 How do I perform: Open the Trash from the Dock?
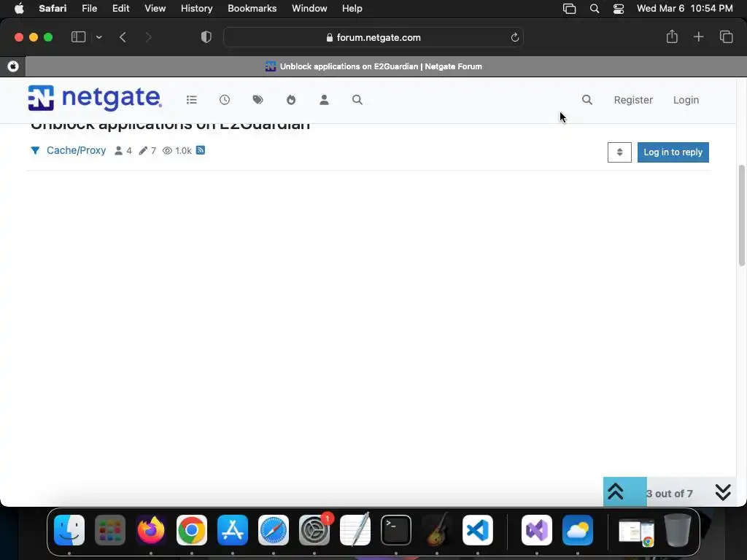tap(678, 530)
